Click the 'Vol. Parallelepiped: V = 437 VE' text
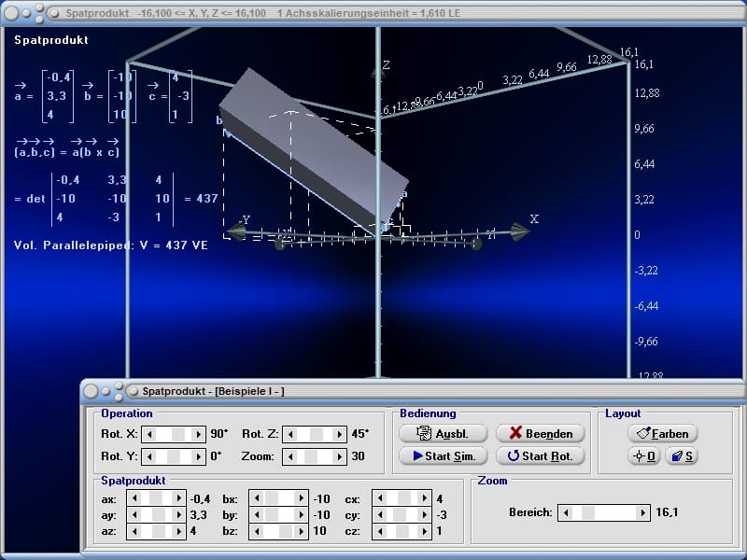This screenshot has width=747, height=560. [x=110, y=245]
